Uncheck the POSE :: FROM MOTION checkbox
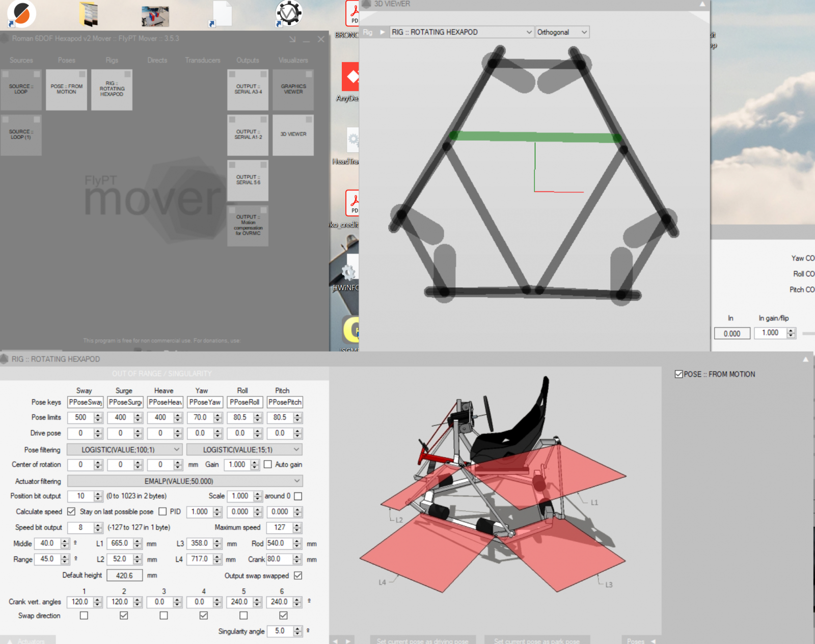Viewport: 815px width, 644px height. point(678,374)
